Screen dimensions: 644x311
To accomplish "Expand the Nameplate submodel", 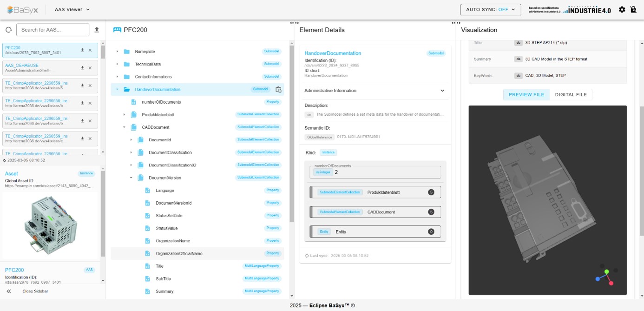I will [x=117, y=52].
